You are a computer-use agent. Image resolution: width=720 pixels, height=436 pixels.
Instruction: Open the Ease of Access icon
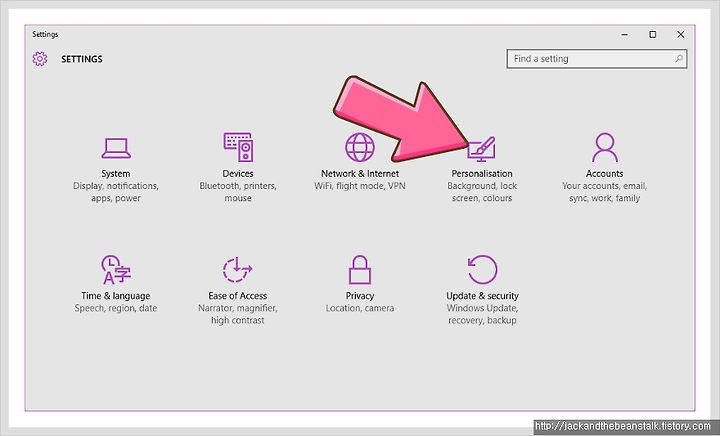click(x=237, y=269)
